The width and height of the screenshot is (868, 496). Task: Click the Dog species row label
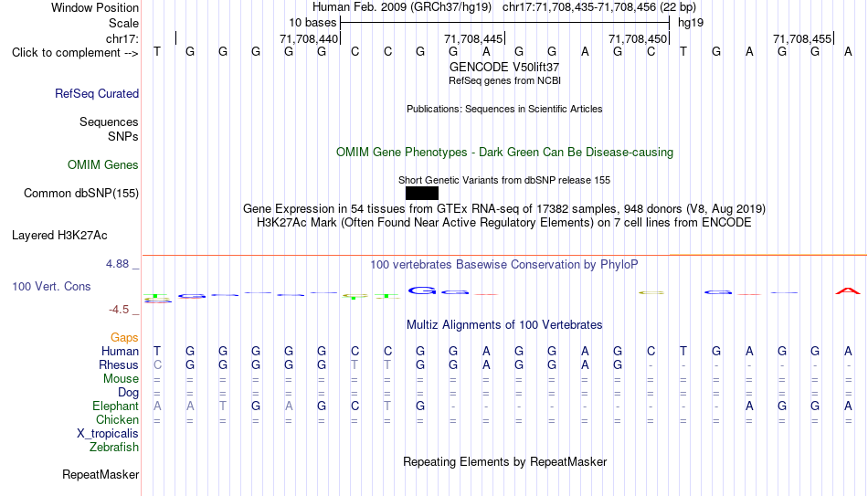point(129,393)
